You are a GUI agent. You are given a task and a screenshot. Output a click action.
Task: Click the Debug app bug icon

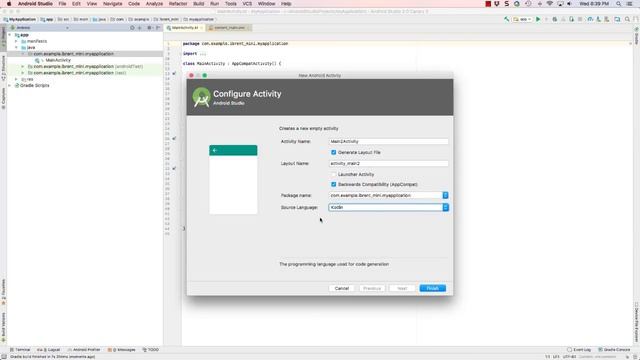[x=554, y=19]
